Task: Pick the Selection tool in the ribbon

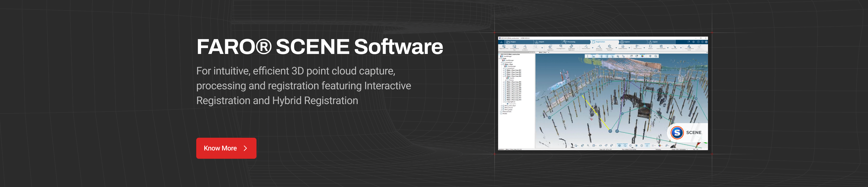Action: [x=651, y=47]
